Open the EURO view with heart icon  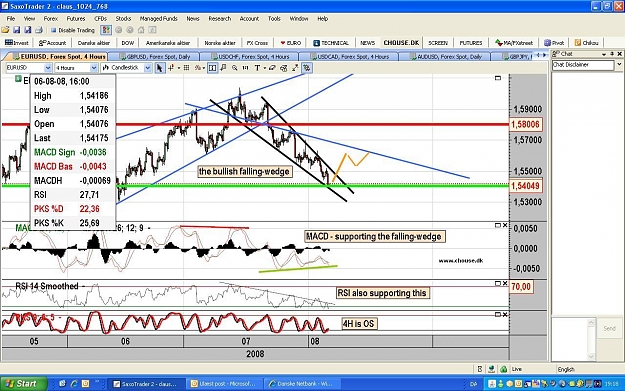[x=291, y=43]
